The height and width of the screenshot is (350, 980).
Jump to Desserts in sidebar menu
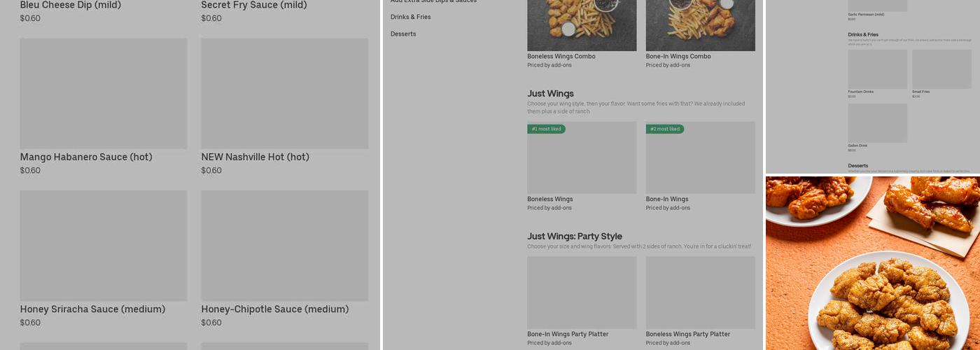403,34
